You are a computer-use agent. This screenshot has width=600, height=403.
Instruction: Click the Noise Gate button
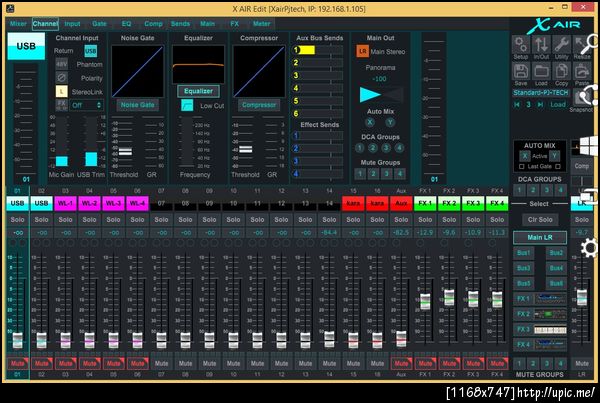pos(137,105)
